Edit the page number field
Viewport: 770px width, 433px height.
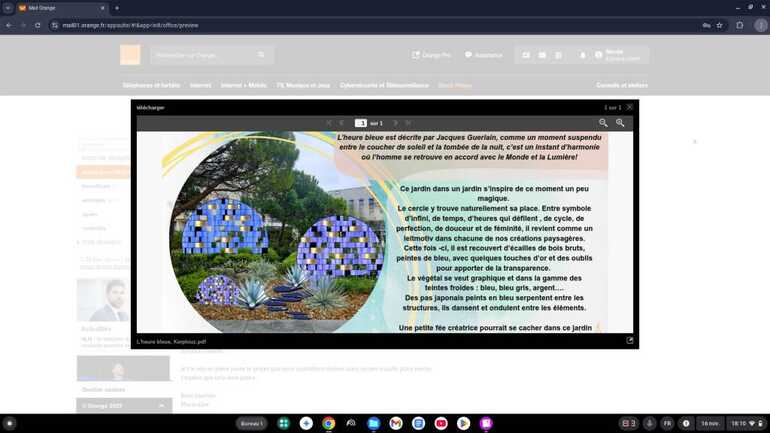pyautogui.click(x=361, y=123)
